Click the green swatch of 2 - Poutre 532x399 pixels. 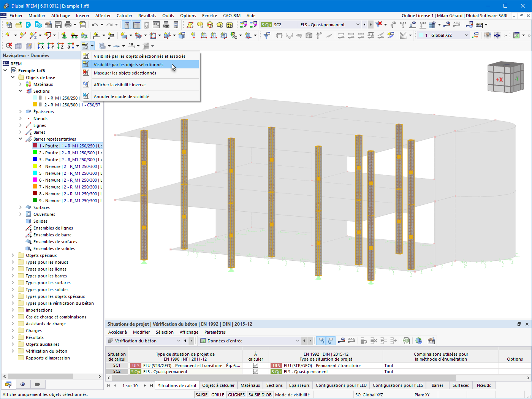pyautogui.click(x=35, y=153)
